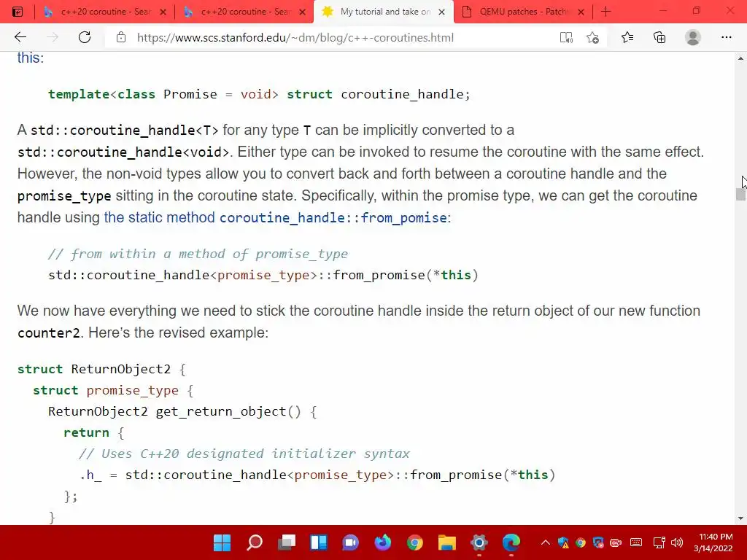Enter Immersive Reader mode
Viewport: 747px width, 560px height.
point(566,37)
